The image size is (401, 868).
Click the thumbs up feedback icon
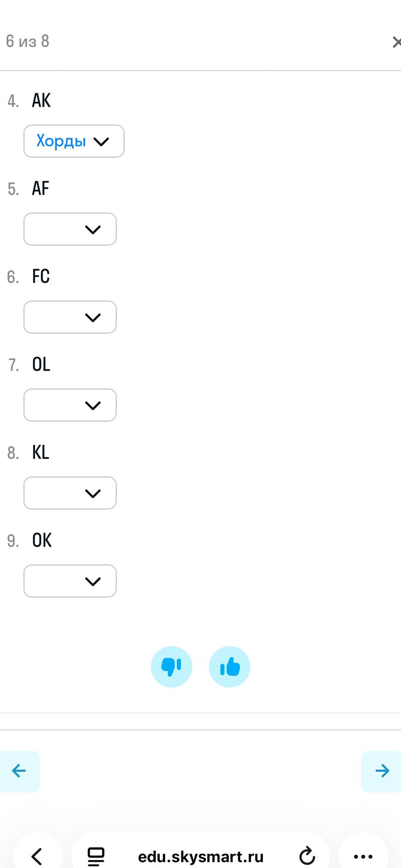(229, 667)
